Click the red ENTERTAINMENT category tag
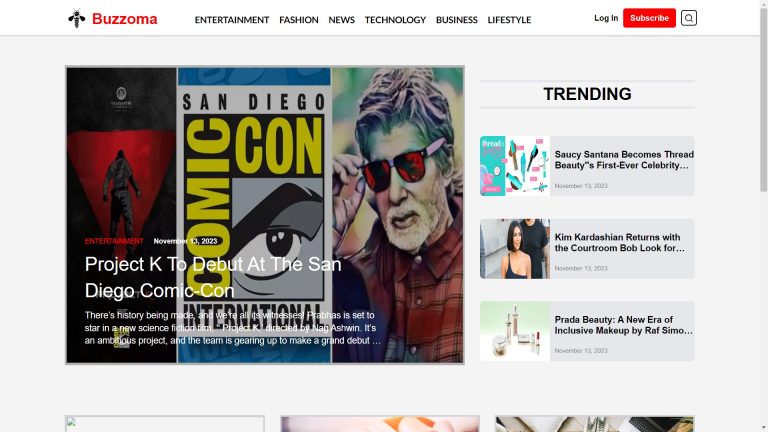This screenshot has width=768, height=432. (x=114, y=241)
